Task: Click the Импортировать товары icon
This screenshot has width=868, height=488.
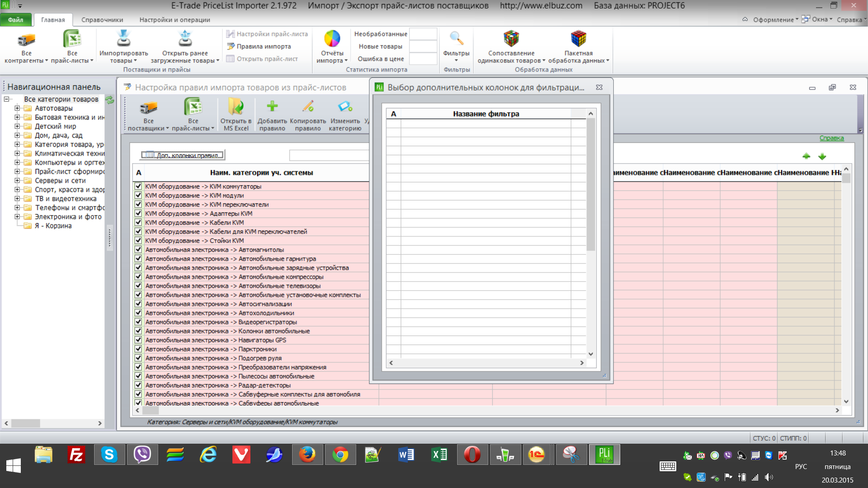Action: [123, 38]
